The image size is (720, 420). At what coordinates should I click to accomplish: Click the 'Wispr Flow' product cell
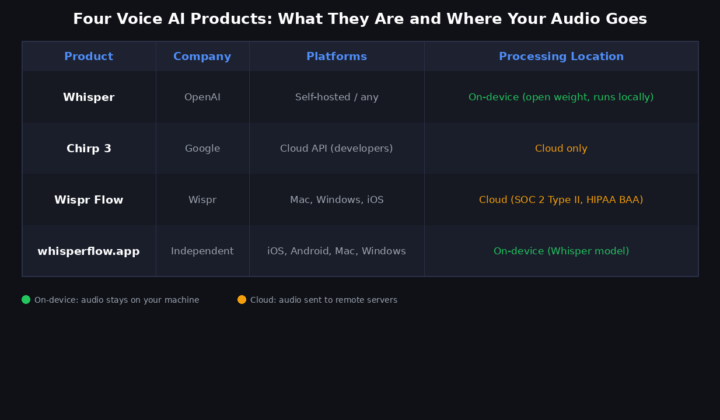pyautogui.click(x=89, y=200)
